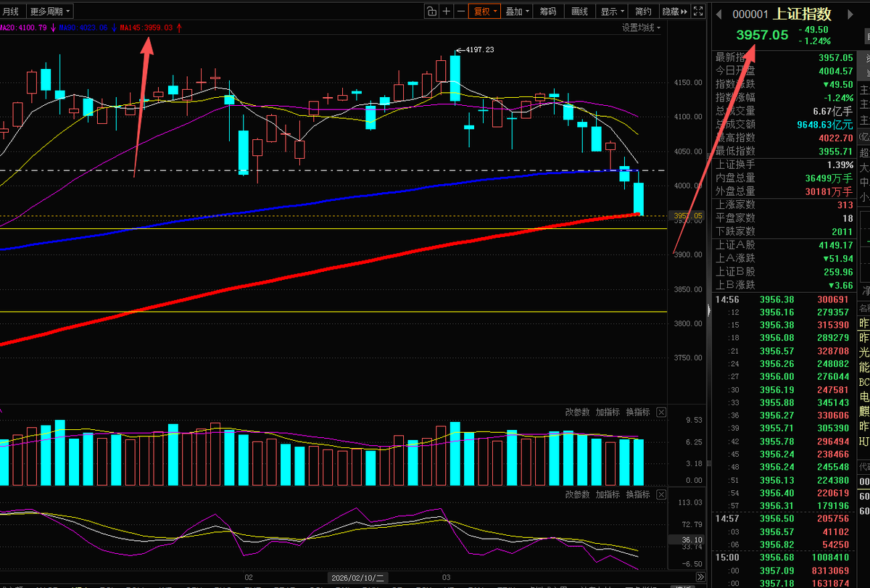The height and width of the screenshot is (588, 870).
Task: Select MA20 value label
Action: pos(23,28)
